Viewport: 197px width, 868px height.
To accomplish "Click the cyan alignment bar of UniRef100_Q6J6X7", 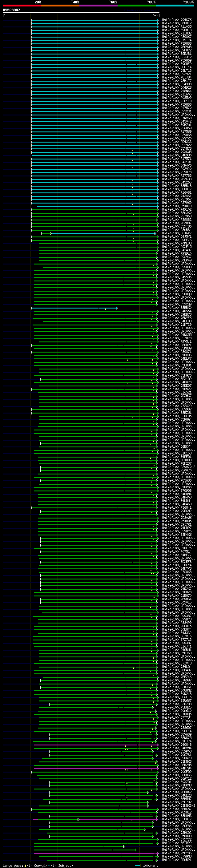I will pos(104,233).
